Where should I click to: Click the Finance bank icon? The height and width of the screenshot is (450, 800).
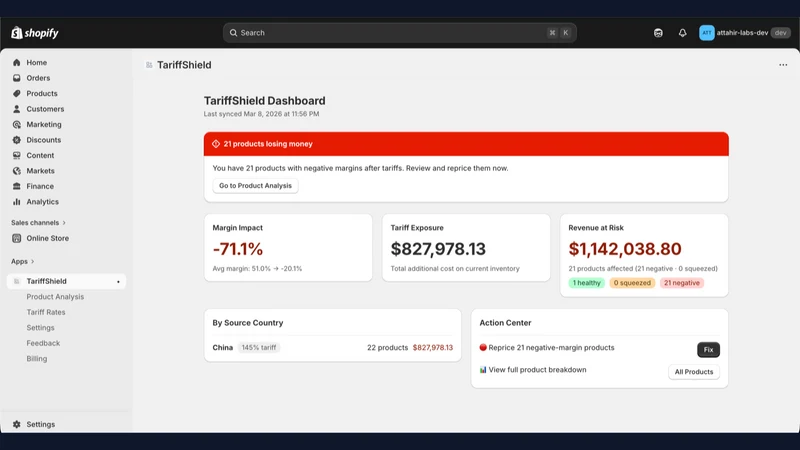click(17, 186)
